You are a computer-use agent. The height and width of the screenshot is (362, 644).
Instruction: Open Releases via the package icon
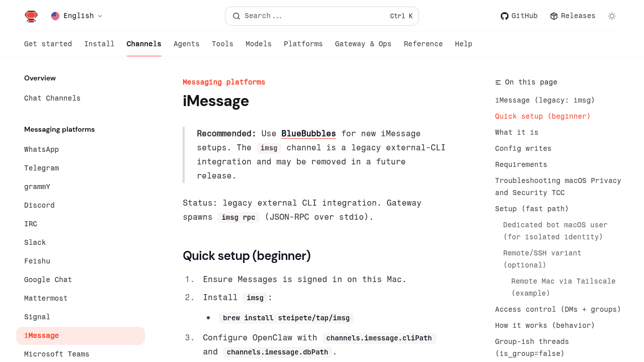pyautogui.click(x=554, y=16)
